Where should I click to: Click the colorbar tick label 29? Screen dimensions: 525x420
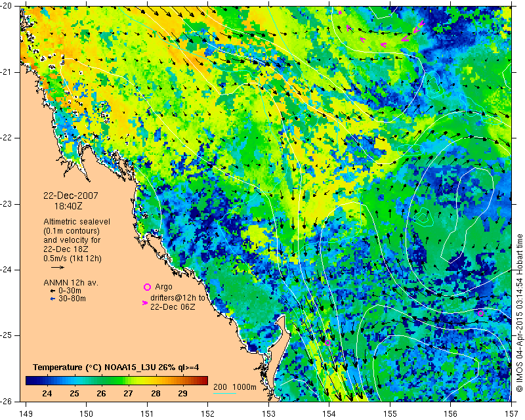coord(182,393)
